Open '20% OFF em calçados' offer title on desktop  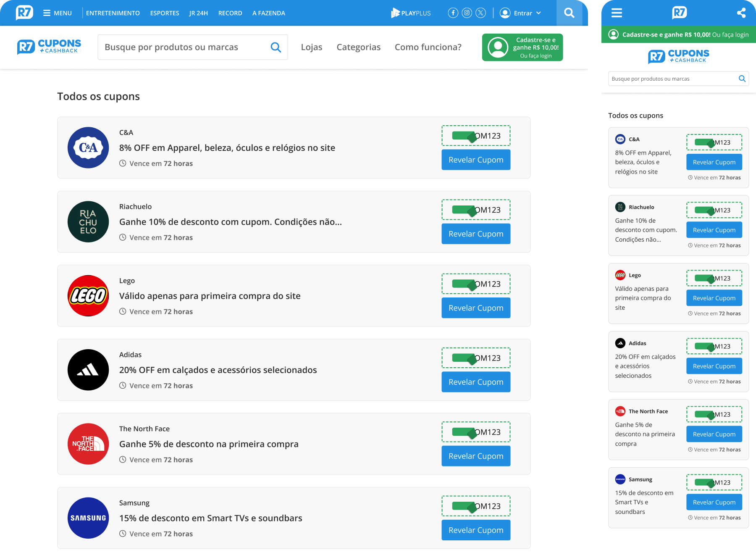coord(218,370)
